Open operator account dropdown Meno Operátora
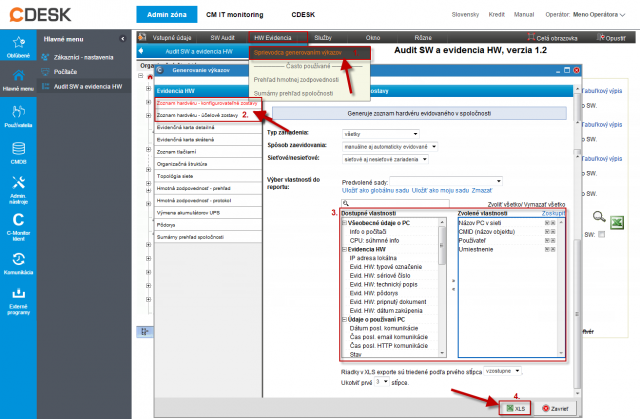Image resolution: width=640 pixels, height=419 pixels. [x=599, y=15]
